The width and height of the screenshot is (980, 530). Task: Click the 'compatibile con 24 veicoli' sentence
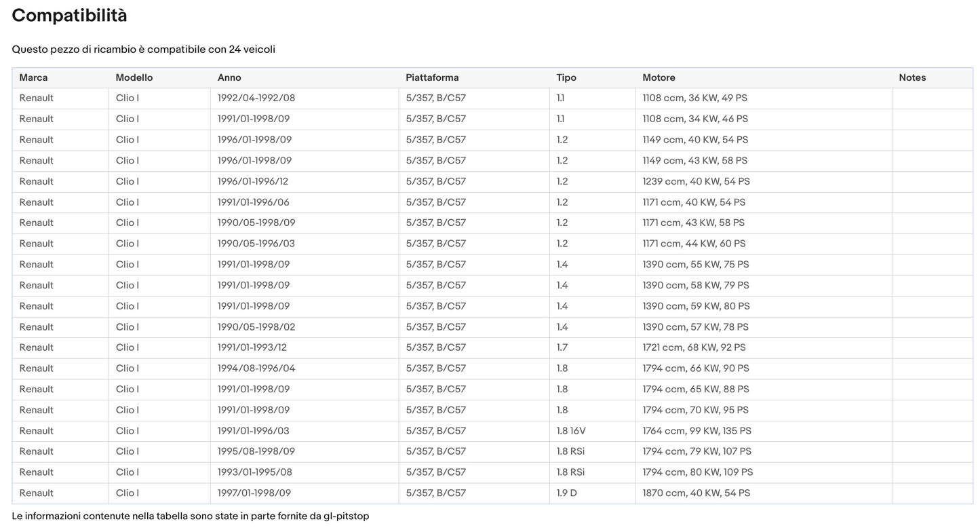point(144,50)
